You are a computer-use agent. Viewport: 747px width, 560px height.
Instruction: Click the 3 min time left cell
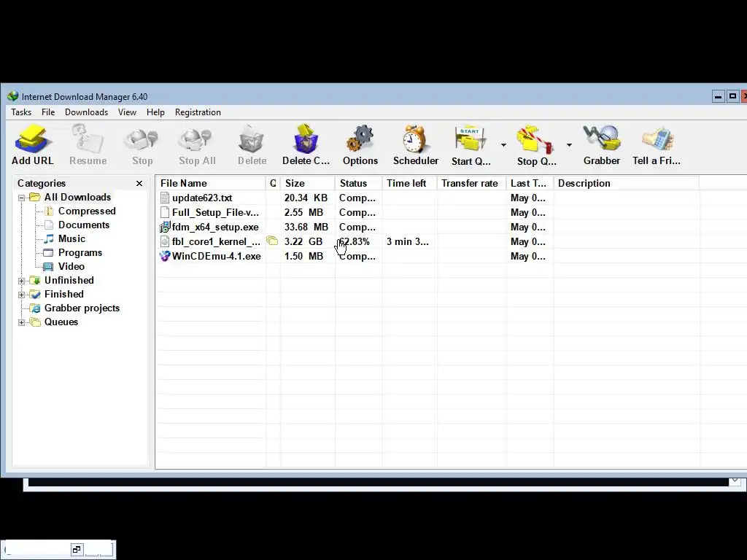(x=407, y=241)
